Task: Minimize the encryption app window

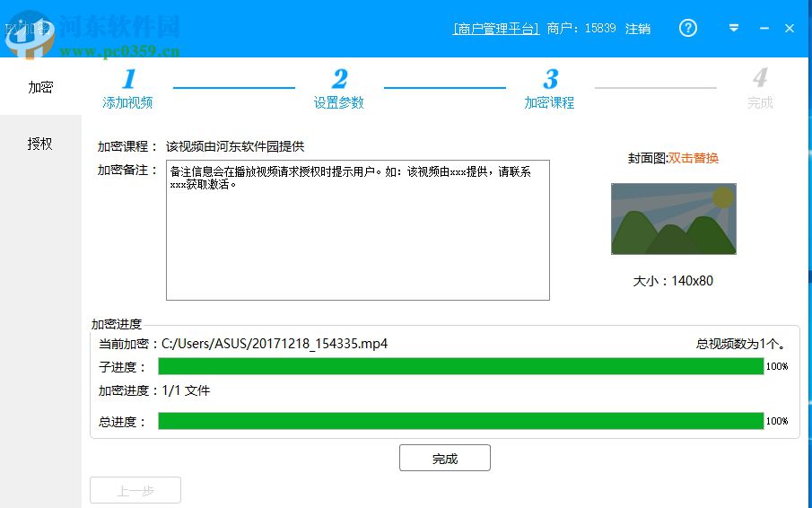Action: click(x=764, y=29)
